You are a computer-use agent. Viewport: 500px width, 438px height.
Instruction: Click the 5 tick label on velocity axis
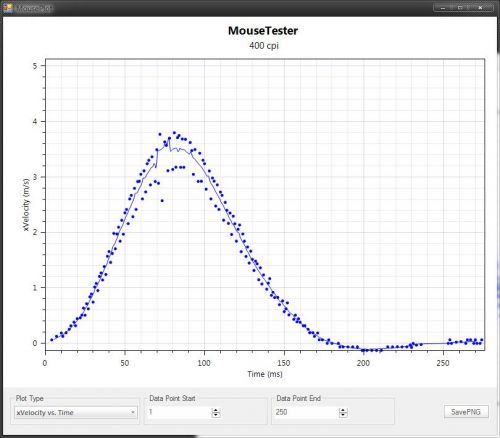35,66
